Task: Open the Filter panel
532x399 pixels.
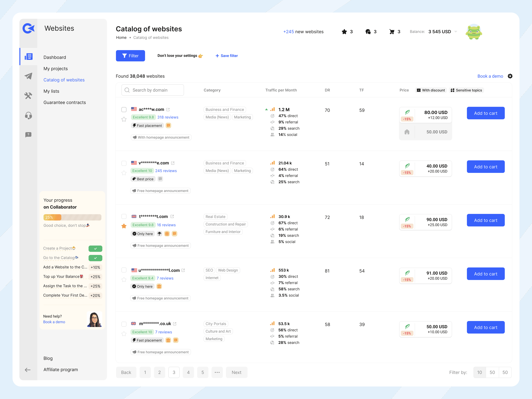Action: coord(130,56)
